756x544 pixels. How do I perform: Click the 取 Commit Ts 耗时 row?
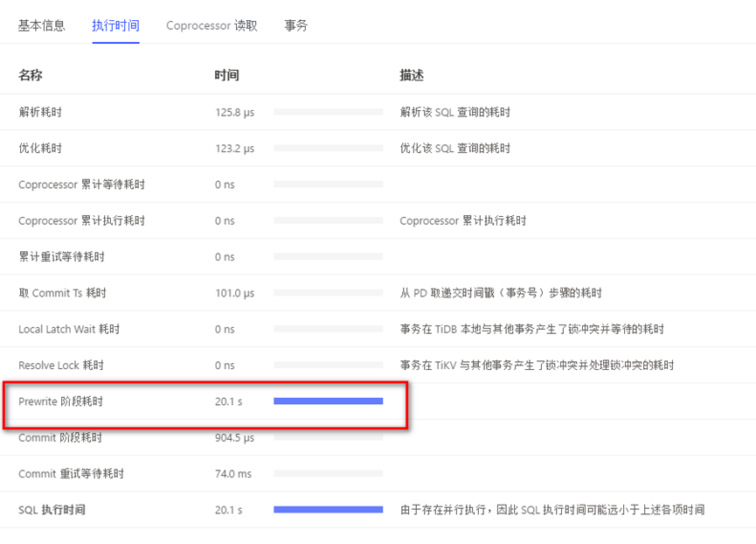click(x=62, y=293)
